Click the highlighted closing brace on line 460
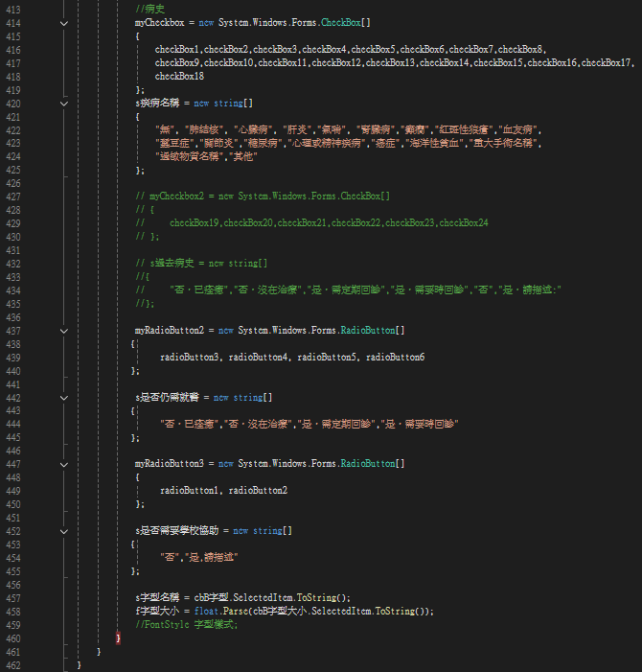The image size is (642, 672). [118, 638]
